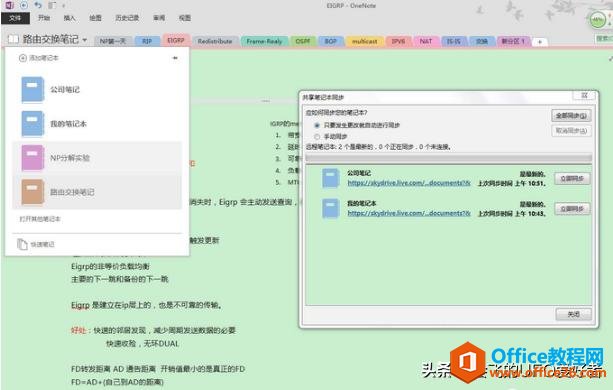
Task: Click 立即同步 button for 我的笔记本
Action: click(572, 209)
